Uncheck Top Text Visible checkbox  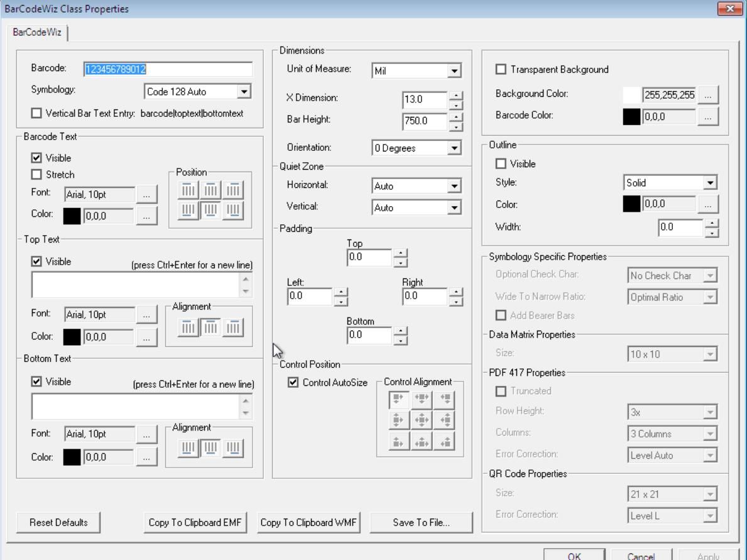(36, 261)
